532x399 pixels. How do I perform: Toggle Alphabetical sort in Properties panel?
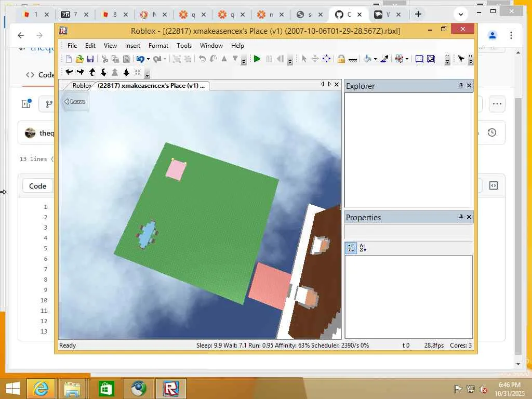pyautogui.click(x=363, y=248)
